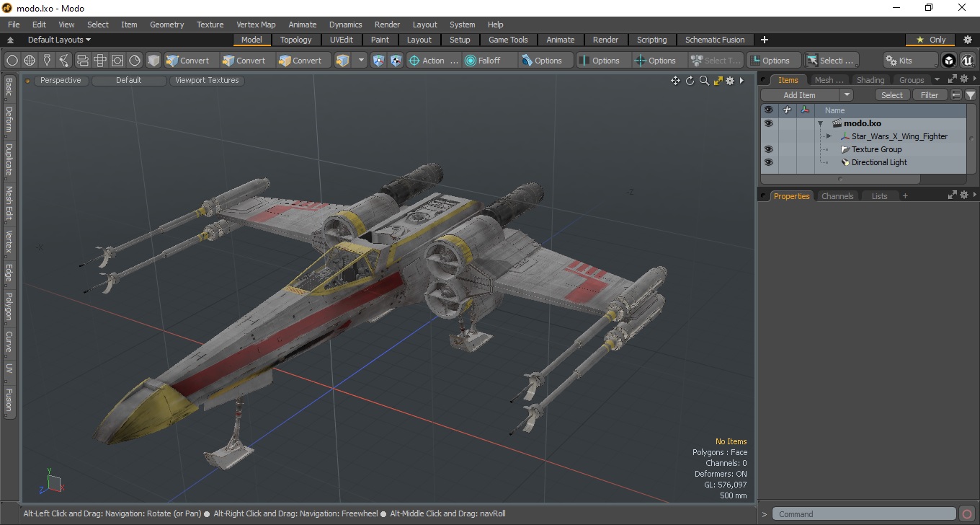Click the record button beside Command field
The height and width of the screenshot is (525, 980).
point(967,514)
